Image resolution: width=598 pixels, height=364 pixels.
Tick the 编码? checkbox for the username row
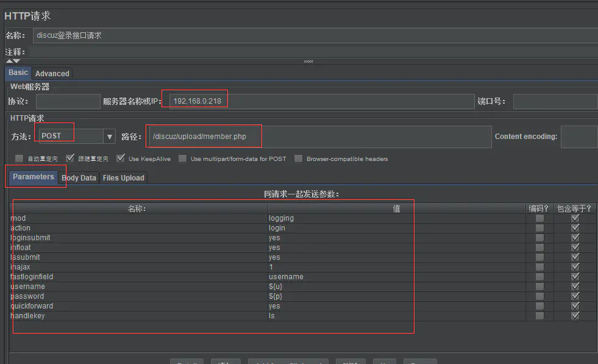tap(539, 287)
